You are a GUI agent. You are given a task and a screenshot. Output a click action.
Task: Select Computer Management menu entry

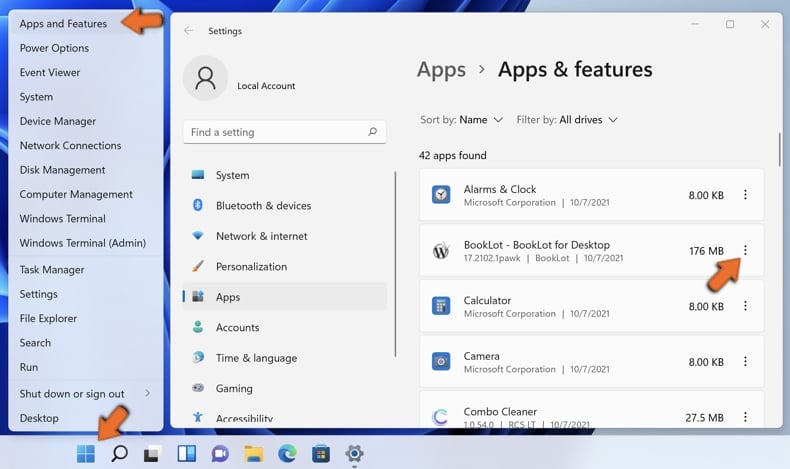tap(86, 194)
